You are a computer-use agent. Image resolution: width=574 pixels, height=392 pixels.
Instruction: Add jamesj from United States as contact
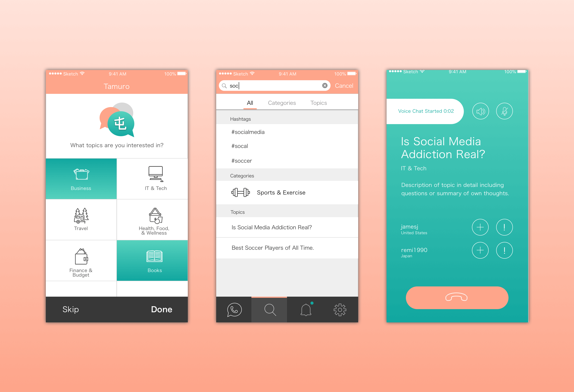pyautogui.click(x=479, y=227)
